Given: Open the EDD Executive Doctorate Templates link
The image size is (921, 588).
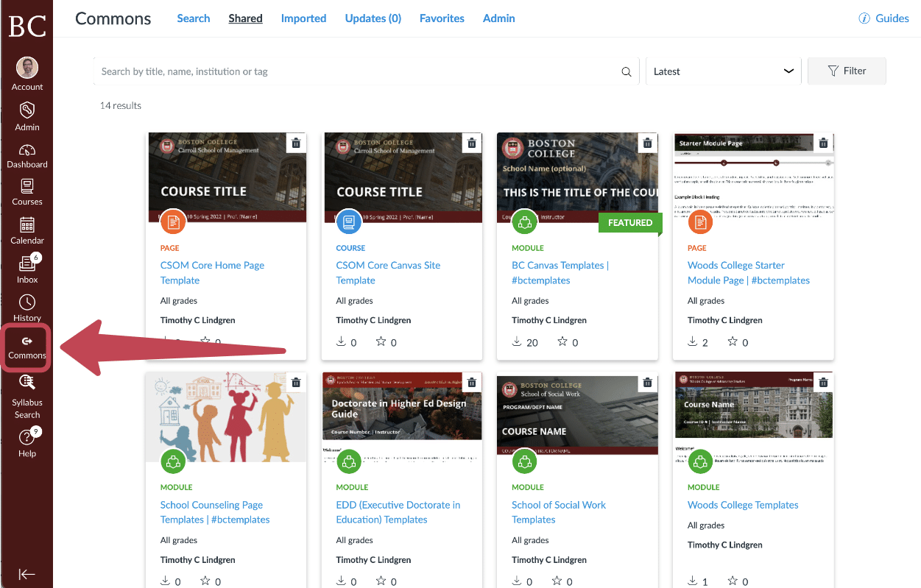Looking at the screenshot, I should [398, 512].
